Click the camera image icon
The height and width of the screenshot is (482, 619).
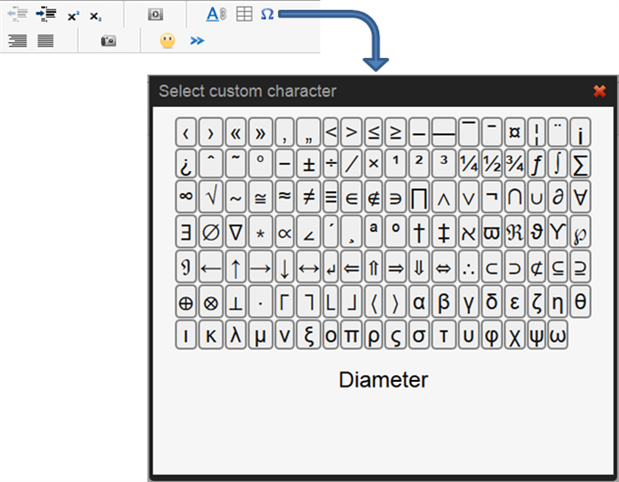click(x=108, y=41)
